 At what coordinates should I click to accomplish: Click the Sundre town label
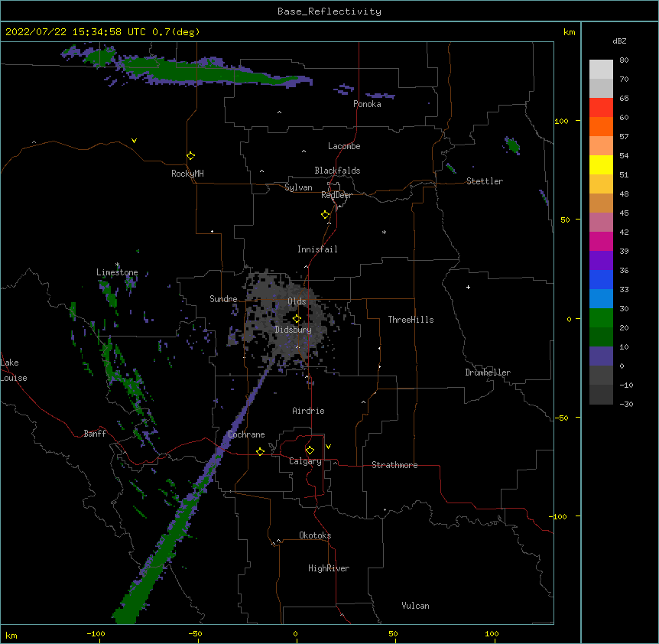223,299
